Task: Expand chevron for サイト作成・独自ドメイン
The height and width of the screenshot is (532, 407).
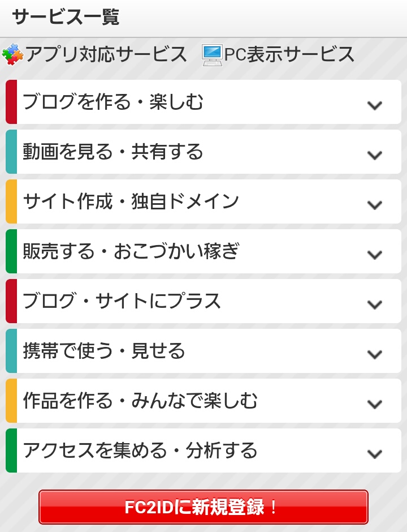Action: (374, 205)
